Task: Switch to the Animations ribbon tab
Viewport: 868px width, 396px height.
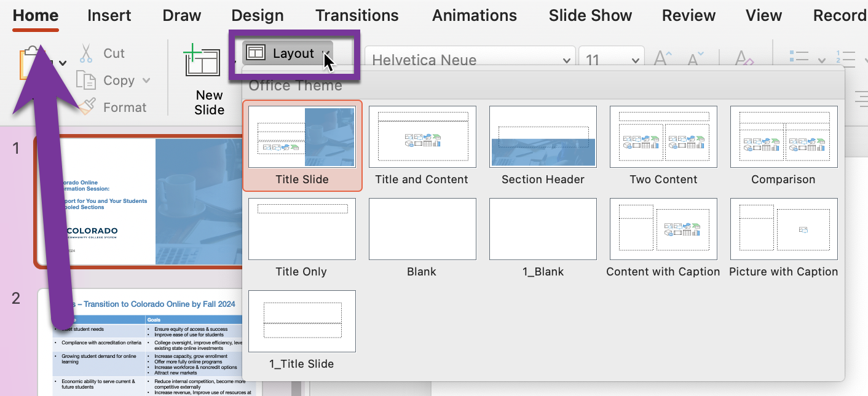Action: (474, 15)
